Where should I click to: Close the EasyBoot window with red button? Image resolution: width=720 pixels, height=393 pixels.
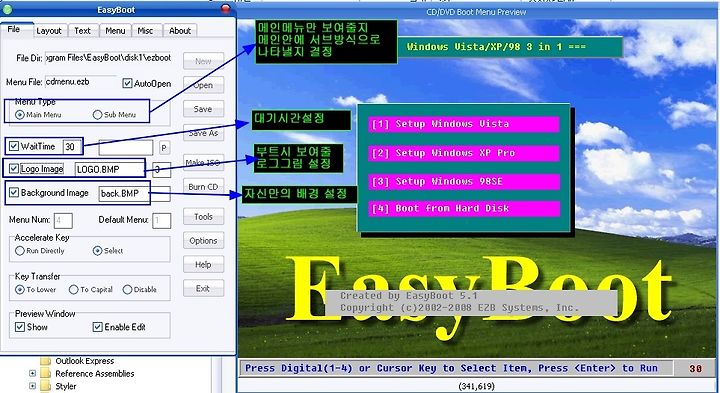click(x=226, y=9)
